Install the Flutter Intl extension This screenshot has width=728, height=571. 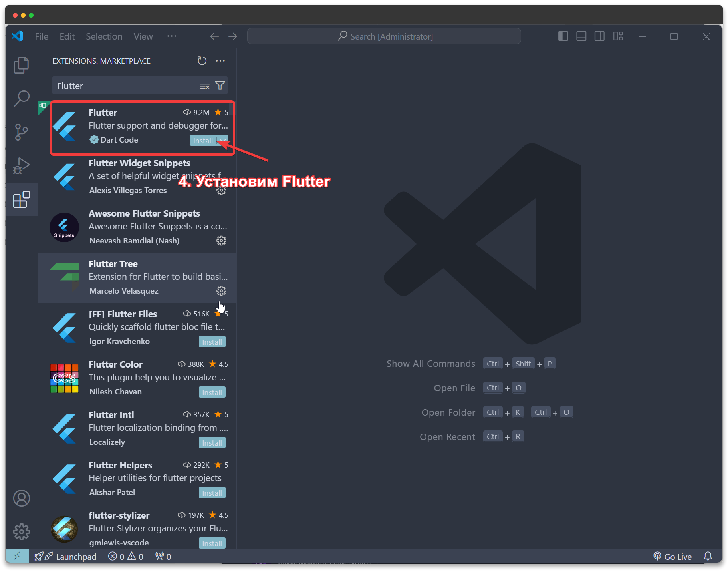pyautogui.click(x=212, y=442)
